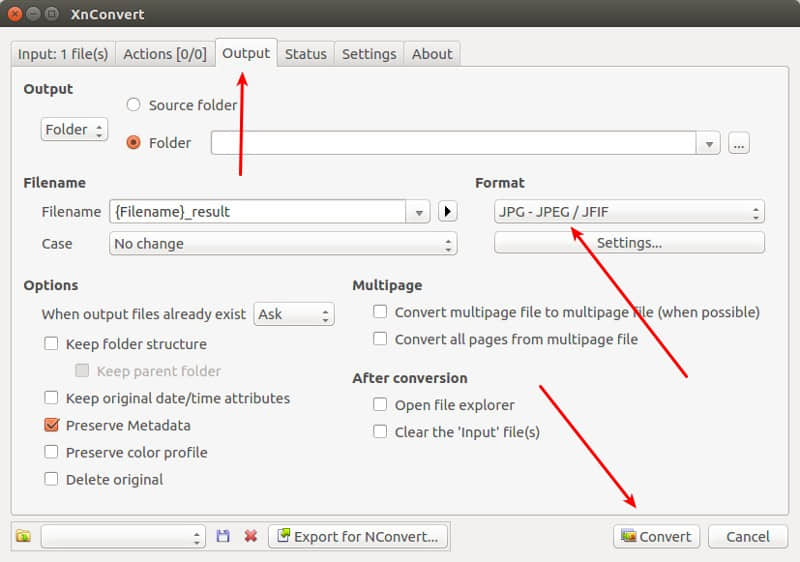Click the output folder path field
This screenshot has height=562, width=800.
click(454, 143)
